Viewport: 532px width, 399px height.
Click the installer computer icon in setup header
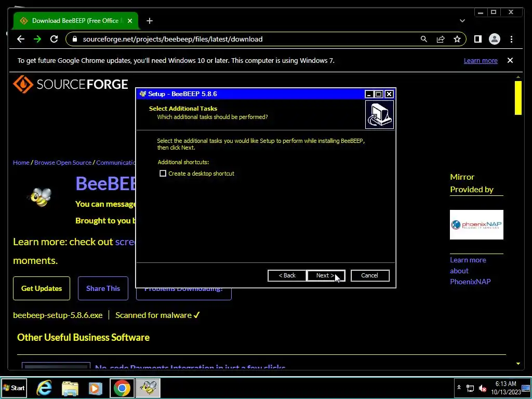coord(379,115)
